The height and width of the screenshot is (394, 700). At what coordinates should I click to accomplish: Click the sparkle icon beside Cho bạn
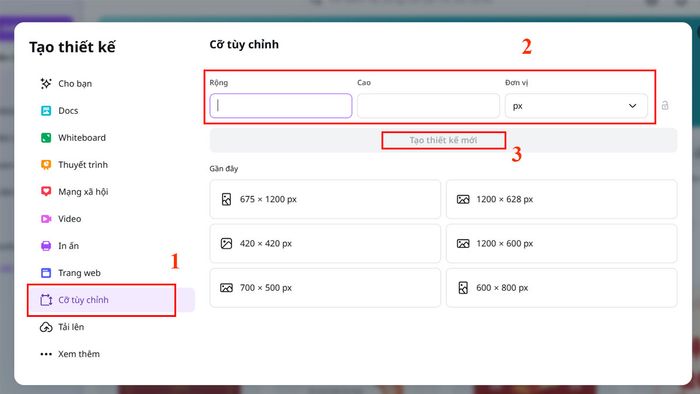pyautogui.click(x=46, y=83)
